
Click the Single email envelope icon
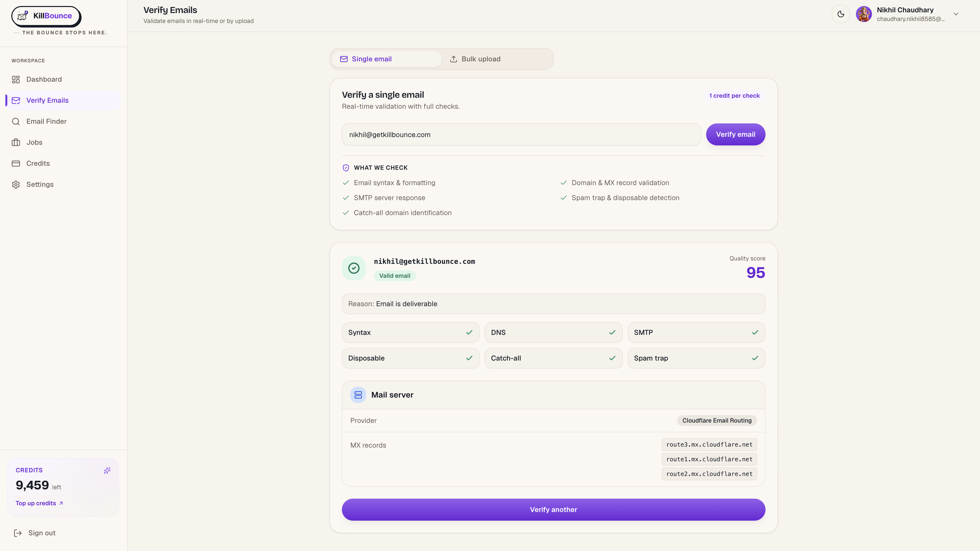point(344,59)
